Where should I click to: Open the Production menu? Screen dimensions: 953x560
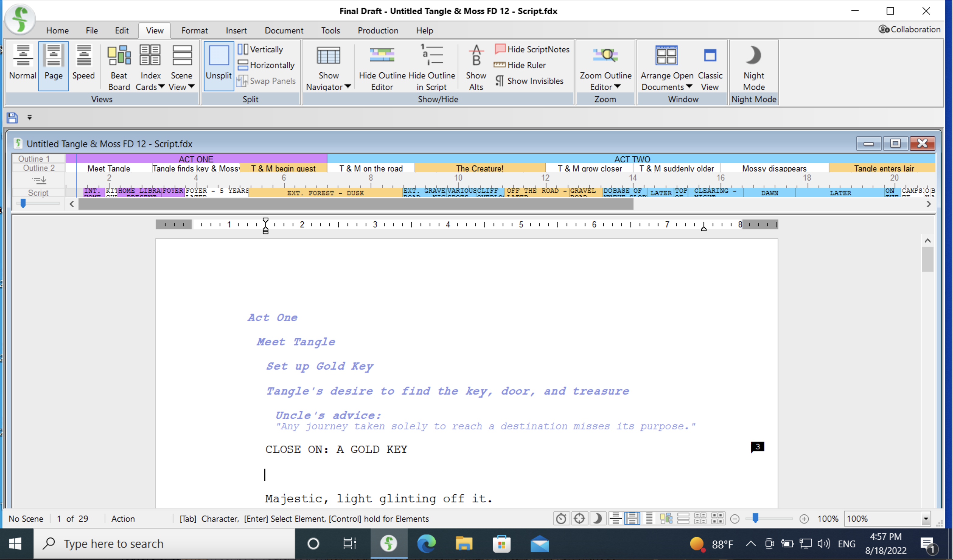pos(378,30)
